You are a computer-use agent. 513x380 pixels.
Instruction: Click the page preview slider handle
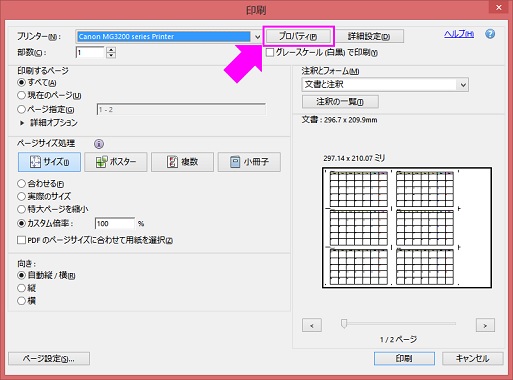[x=344, y=323]
